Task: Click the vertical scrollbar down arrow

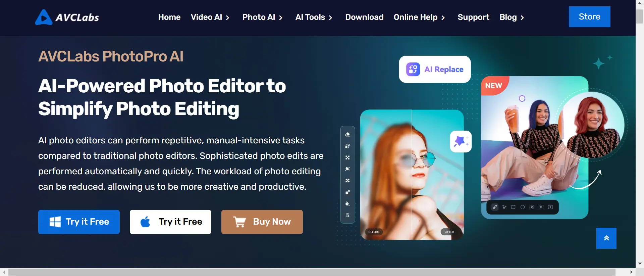Action: point(640,264)
